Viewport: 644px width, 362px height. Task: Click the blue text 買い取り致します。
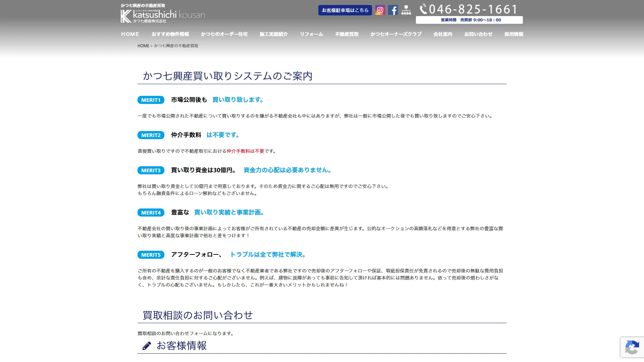point(239,100)
